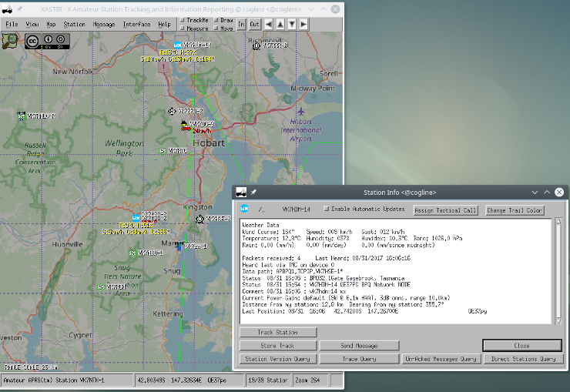Zoom in with the In button

[x=241, y=25]
